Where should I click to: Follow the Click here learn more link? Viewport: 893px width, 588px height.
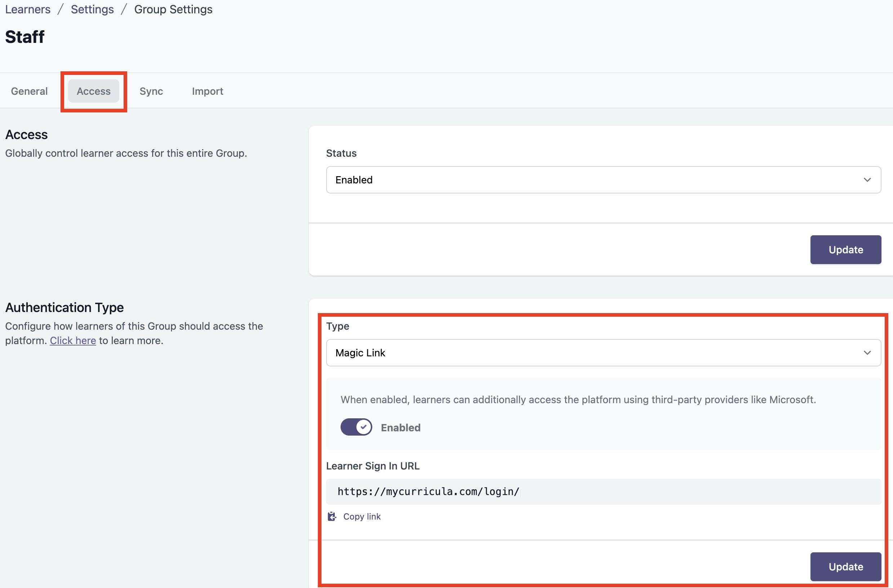[73, 340]
